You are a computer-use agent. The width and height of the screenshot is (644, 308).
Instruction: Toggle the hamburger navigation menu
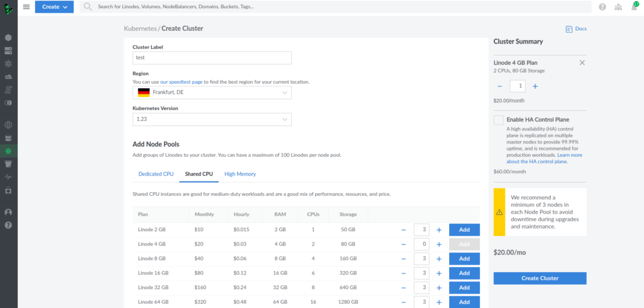pyautogui.click(x=26, y=6)
